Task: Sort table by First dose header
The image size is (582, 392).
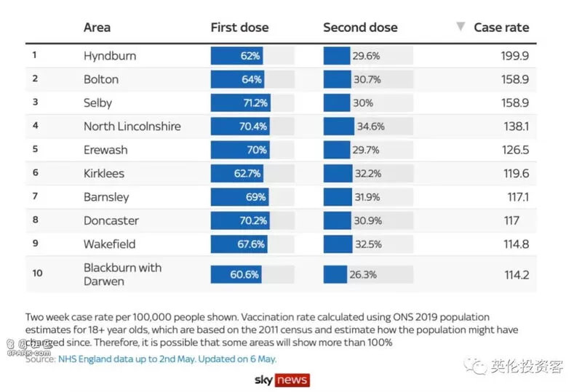Action: 239,28
